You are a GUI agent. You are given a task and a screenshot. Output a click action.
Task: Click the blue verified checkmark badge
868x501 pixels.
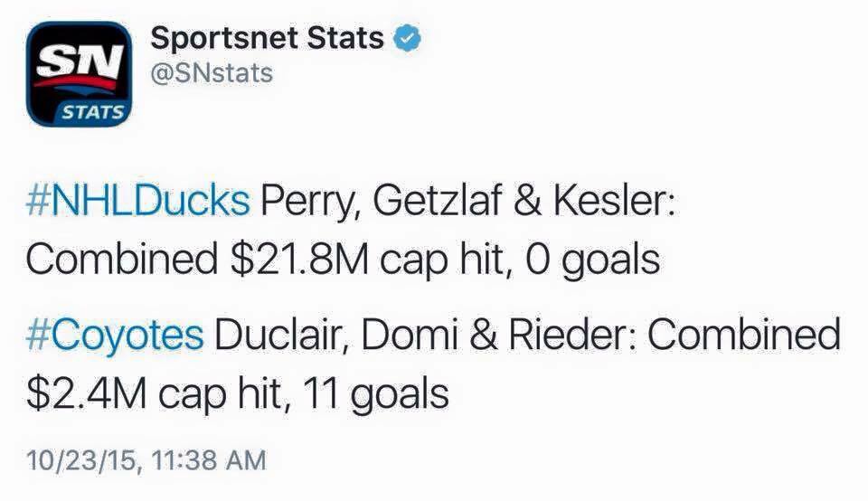(x=407, y=38)
